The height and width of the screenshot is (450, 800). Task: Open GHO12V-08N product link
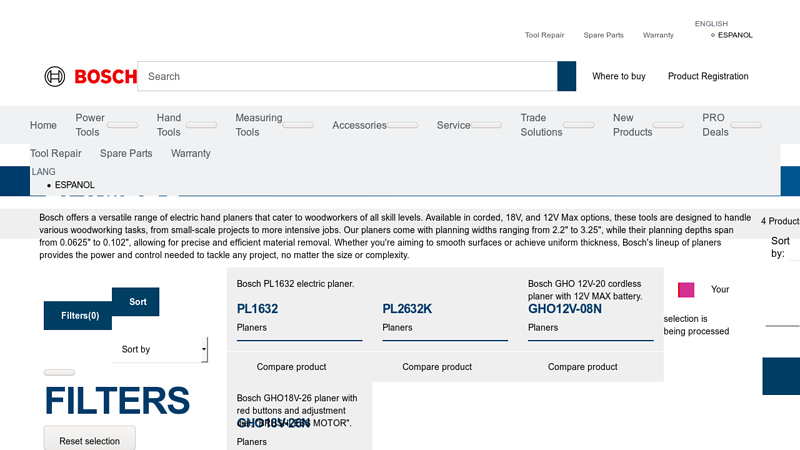point(565,309)
